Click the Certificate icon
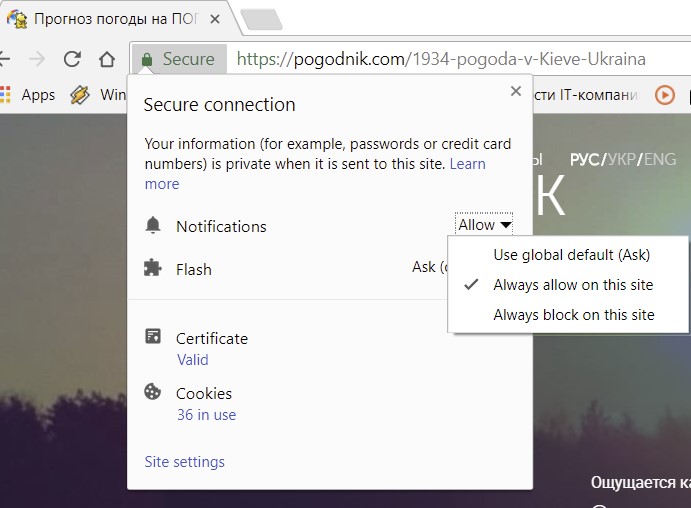The image size is (691, 508). coord(153,336)
